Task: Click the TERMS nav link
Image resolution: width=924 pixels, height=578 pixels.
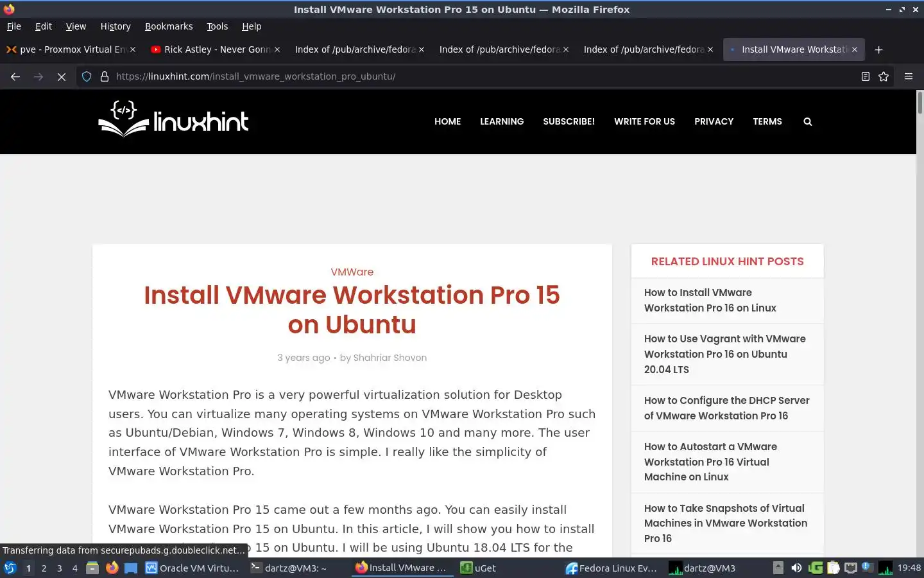Action: click(x=767, y=121)
